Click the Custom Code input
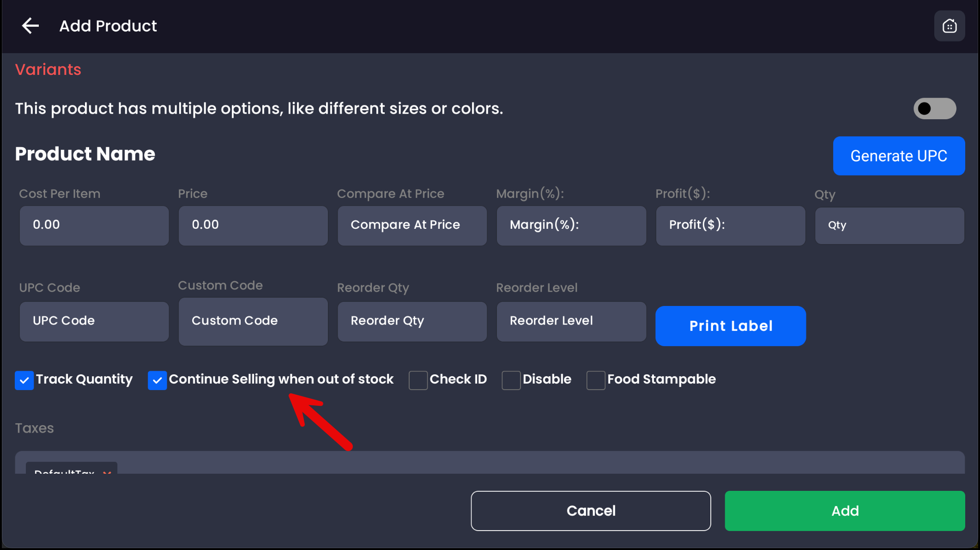 253,321
